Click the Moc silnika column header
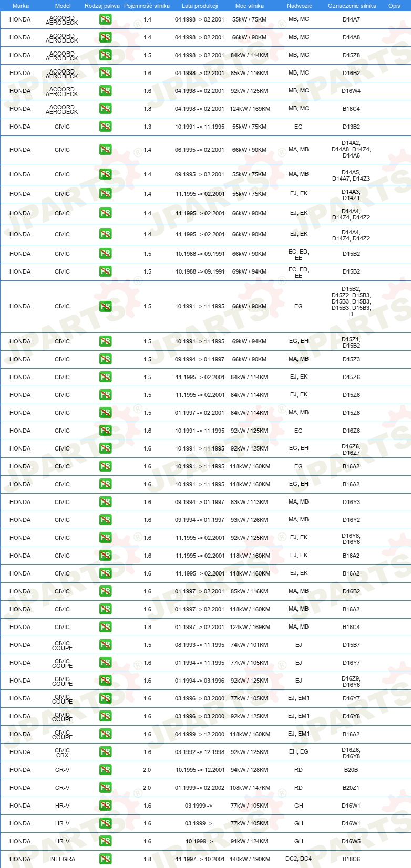The width and height of the screenshot is (411, 868). [x=250, y=6]
